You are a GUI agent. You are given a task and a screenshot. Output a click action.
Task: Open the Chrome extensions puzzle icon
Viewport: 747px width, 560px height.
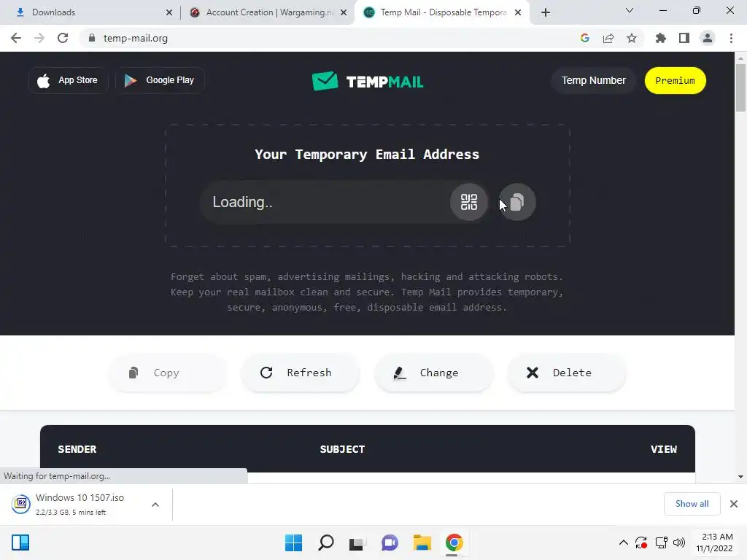661,38
